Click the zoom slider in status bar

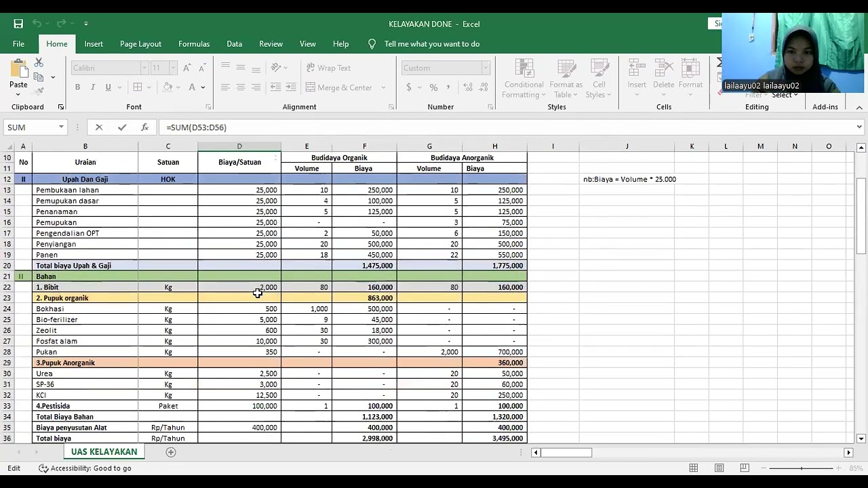802,468
